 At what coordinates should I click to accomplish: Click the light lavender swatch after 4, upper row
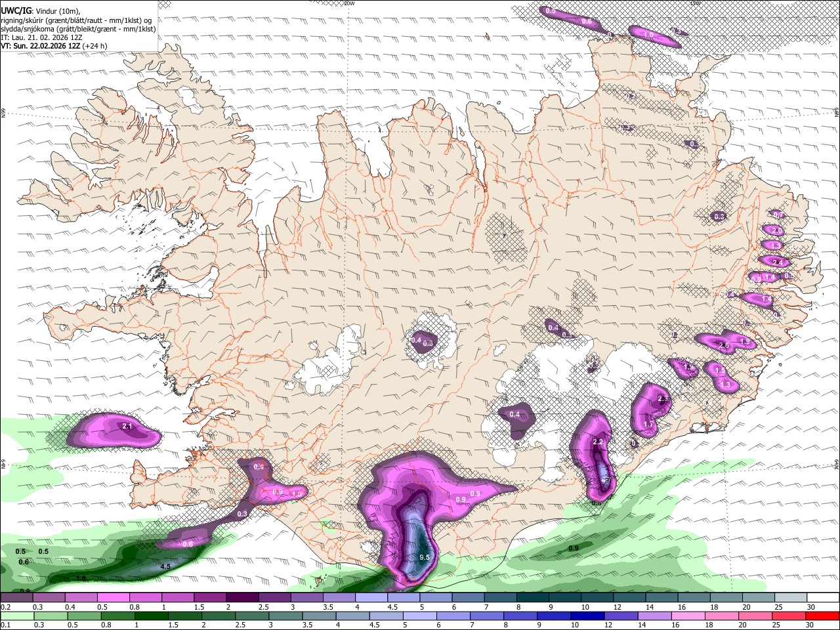tap(371, 598)
